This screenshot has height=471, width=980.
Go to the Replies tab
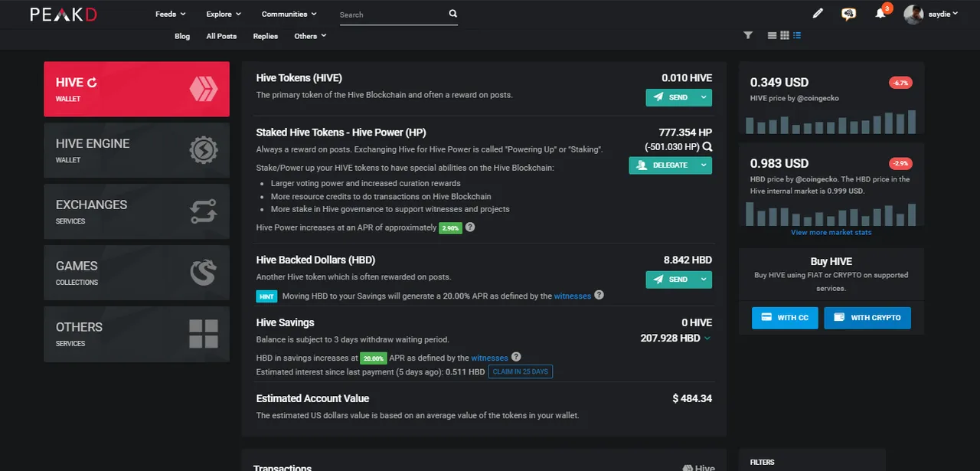(265, 36)
